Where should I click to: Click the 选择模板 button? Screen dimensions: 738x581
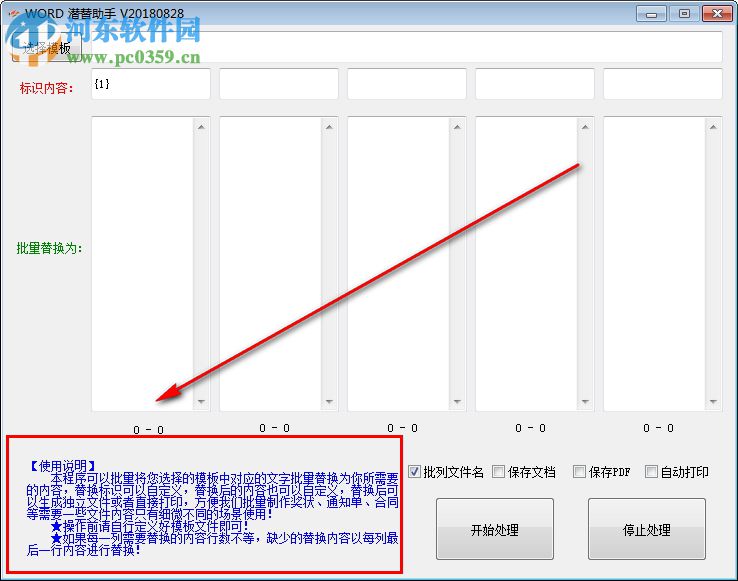pyautogui.click(x=46, y=48)
